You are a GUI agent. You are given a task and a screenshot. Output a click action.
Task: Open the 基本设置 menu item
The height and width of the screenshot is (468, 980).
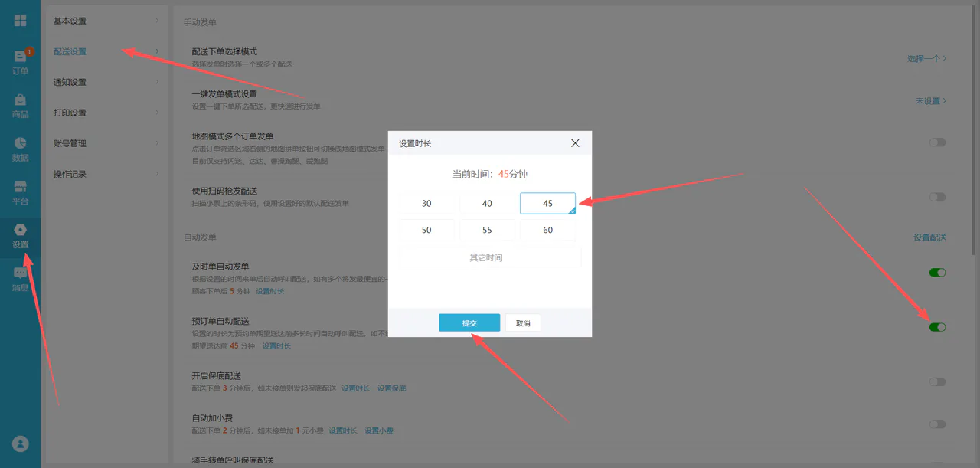(107, 21)
